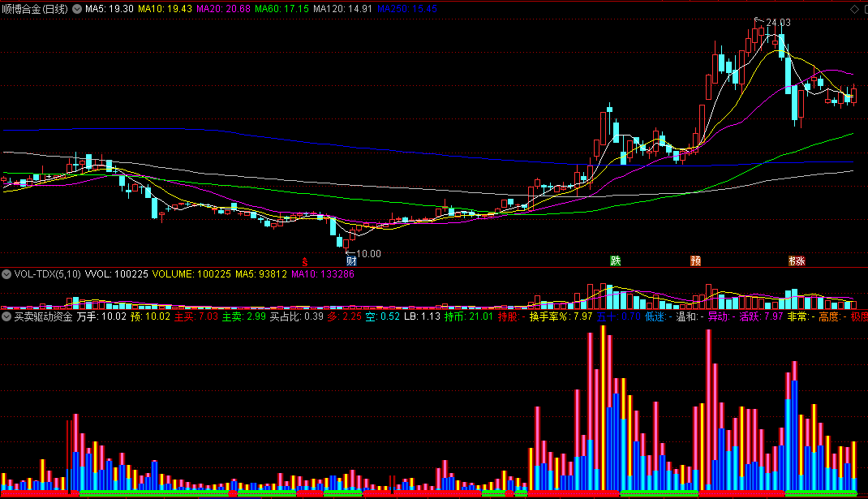Select the MA10: 19.43 label
This screenshot has width=868, height=499.
tap(165, 9)
